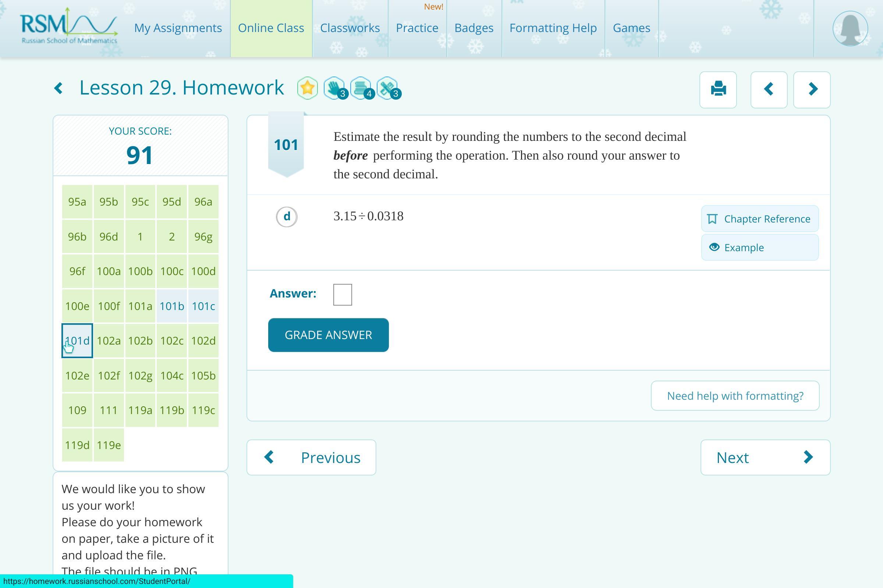Click the Answer input box
This screenshot has height=588, width=883.
(342, 295)
